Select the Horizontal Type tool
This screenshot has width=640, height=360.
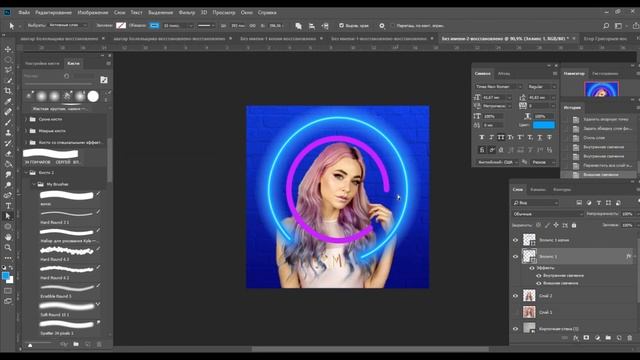click(8, 206)
